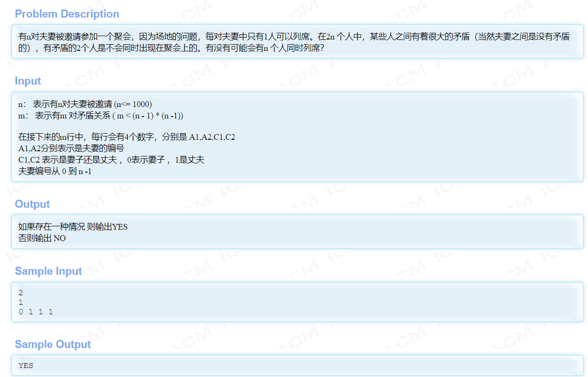Click the sample output value "YES"

tap(26, 366)
